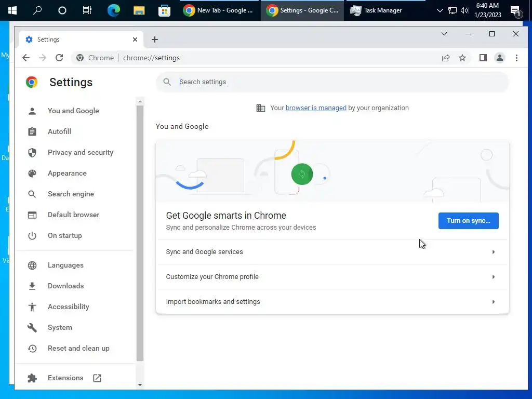Open Chrome's three-dot menu
Image resolution: width=532 pixels, height=399 pixels.
coord(516,58)
